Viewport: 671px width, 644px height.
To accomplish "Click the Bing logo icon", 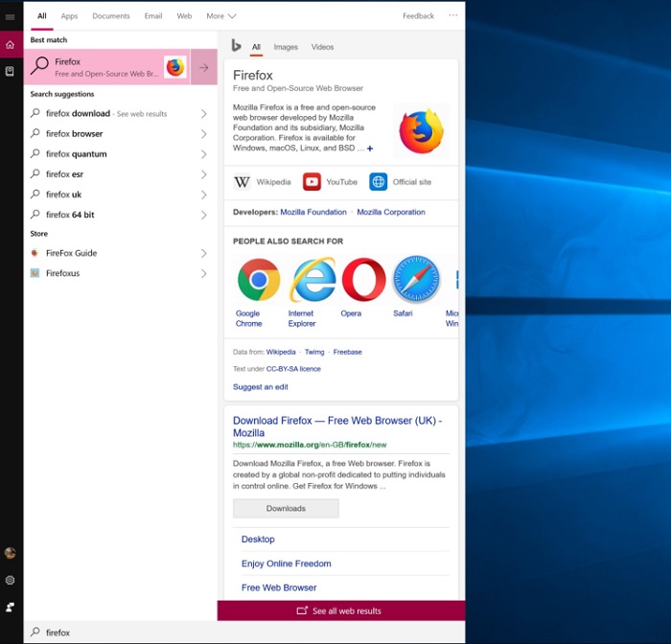I will (x=236, y=45).
